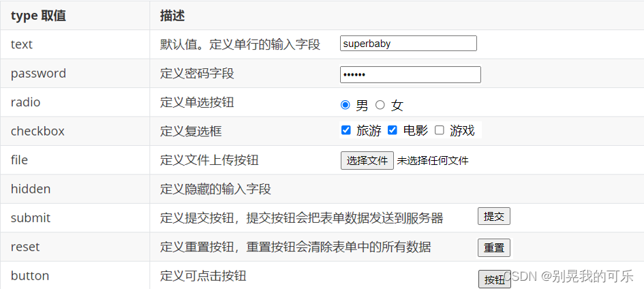The width and height of the screenshot is (644, 289).
Task: Click the 游戏 checkbox label text
Action: [x=462, y=131]
